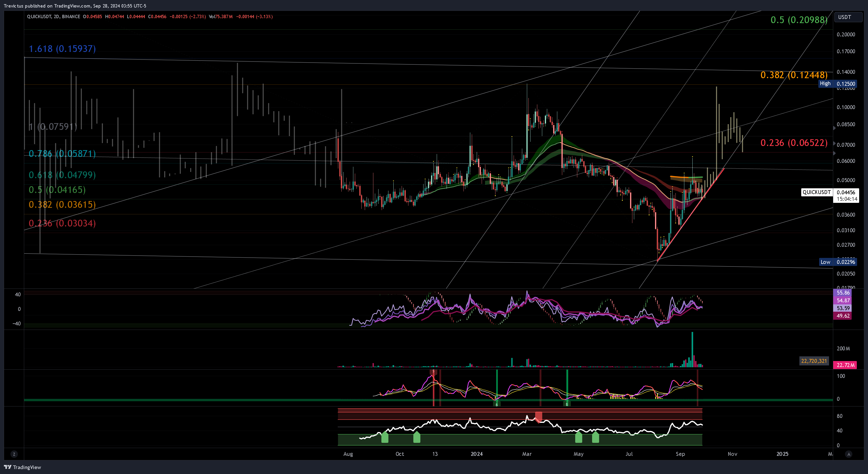The width and height of the screenshot is (868, 474).
Task: Click the 22,720,321 volume value
Action: click(x=814, y=361)
